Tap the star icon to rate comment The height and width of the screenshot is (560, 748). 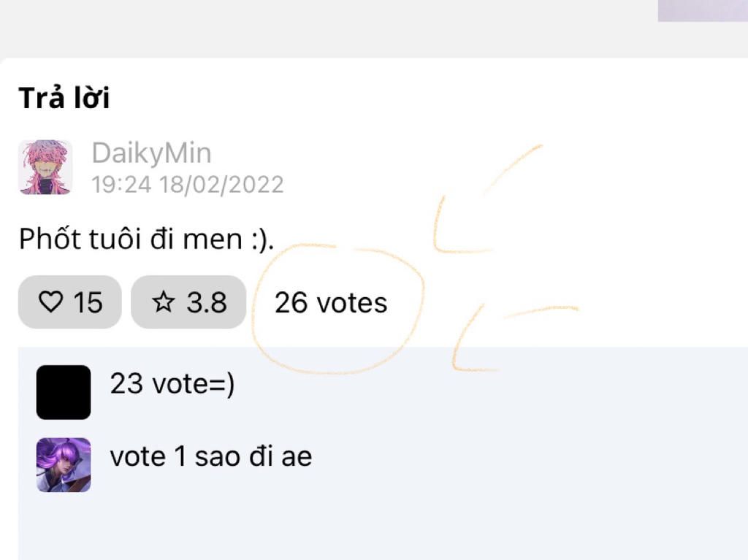164,302
